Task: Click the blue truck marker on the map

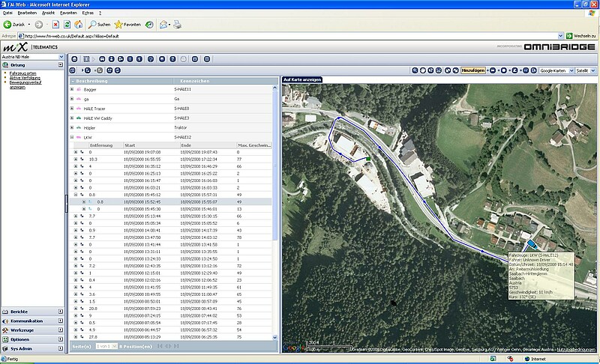Action: click(532, 243)
